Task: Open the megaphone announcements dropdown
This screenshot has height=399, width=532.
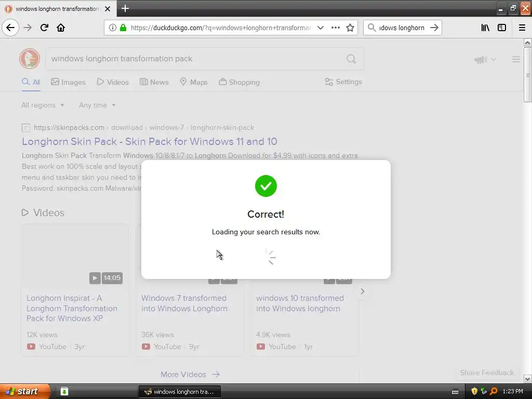Action: coord(485,60)
